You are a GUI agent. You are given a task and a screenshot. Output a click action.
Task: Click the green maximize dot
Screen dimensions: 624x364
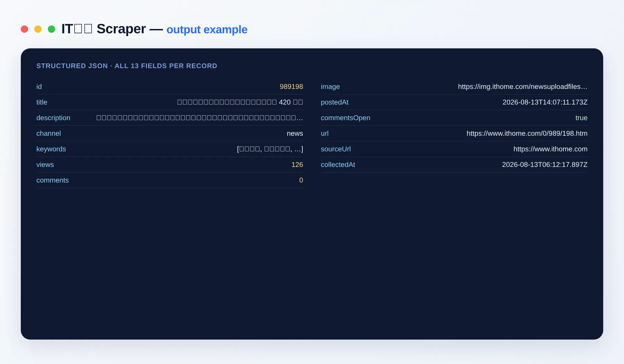pos(51,29)
